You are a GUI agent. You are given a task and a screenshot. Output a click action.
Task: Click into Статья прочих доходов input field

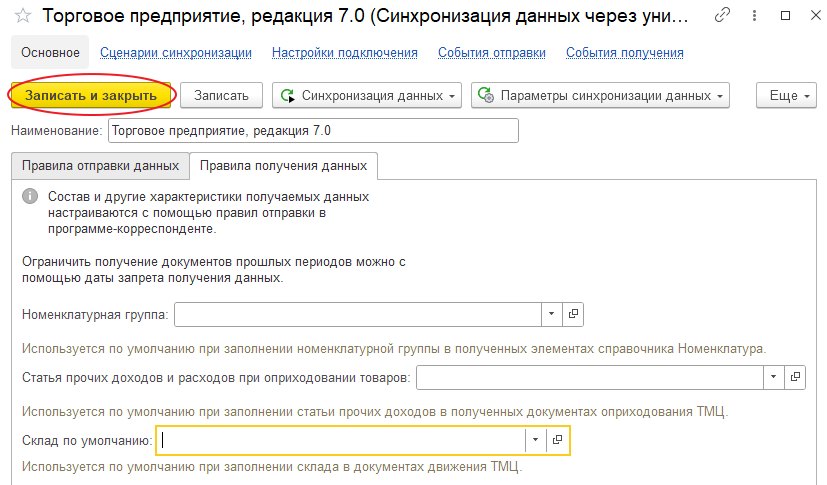click(590, 377)
